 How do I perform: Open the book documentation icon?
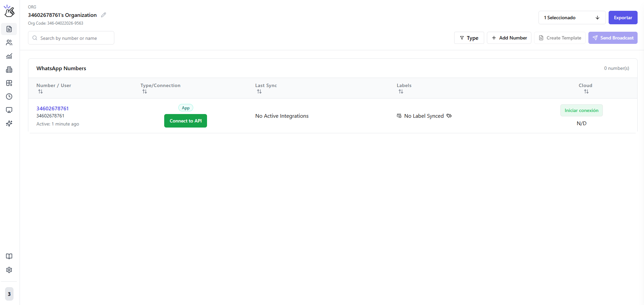click(9, 256)
